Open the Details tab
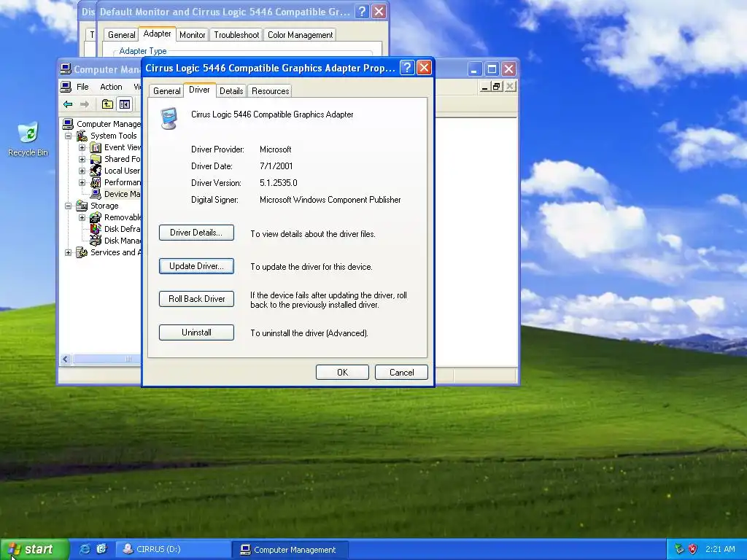The image size is (747, 560). (x=231, y=91)
